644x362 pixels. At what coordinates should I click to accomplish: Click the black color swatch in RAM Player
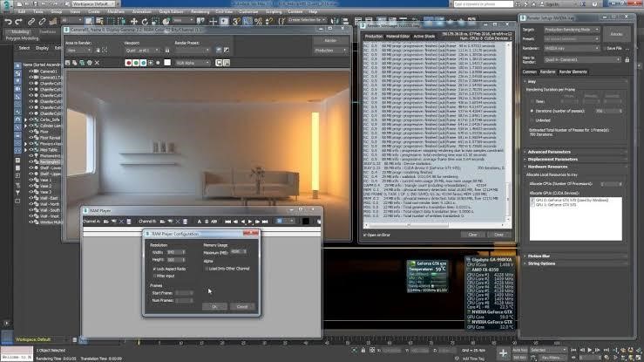click(x=306, y=221)
